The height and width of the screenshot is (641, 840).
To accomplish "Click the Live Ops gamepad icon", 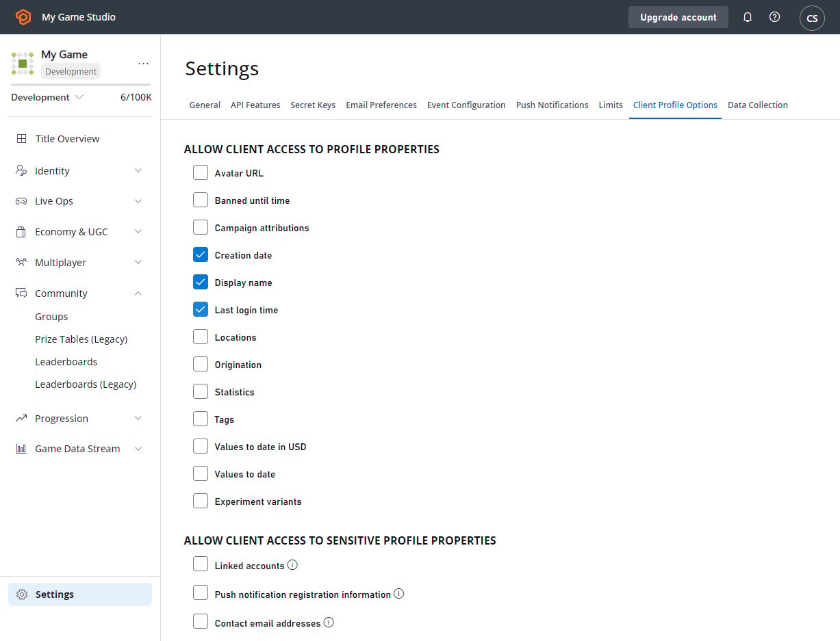I will 21,201.
